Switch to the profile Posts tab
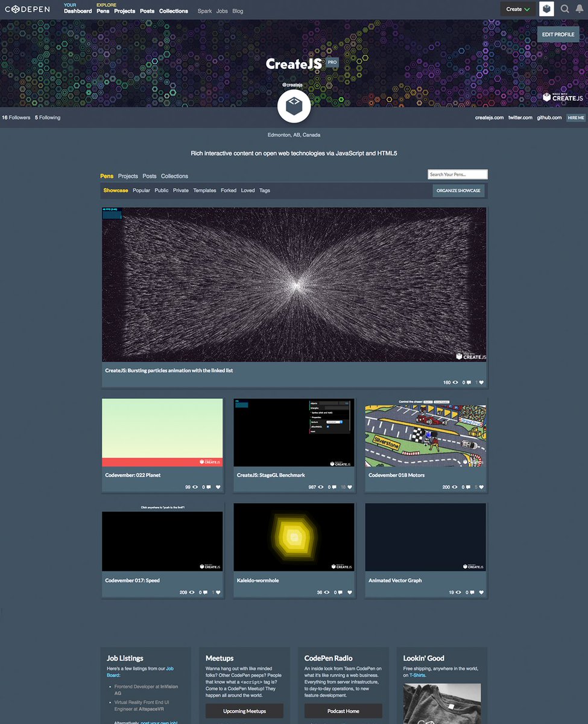Screen dimensions: 588x724 coord(150,176)
